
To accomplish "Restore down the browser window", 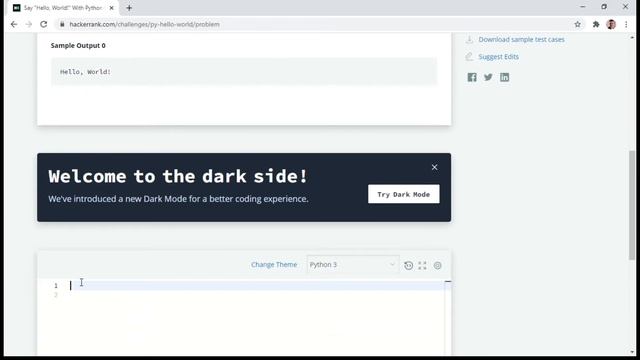I will (604, 7).
